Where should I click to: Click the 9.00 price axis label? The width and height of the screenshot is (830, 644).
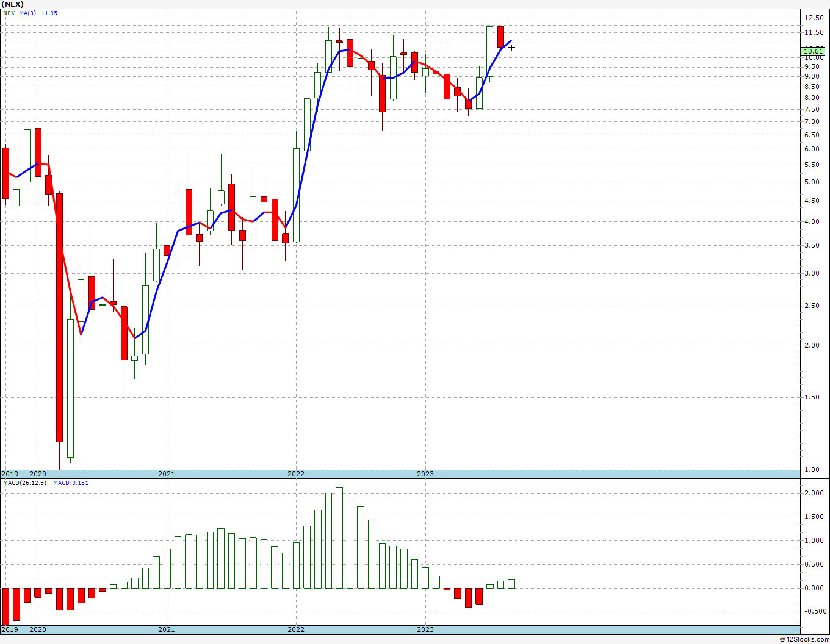(x=812, y=77)
